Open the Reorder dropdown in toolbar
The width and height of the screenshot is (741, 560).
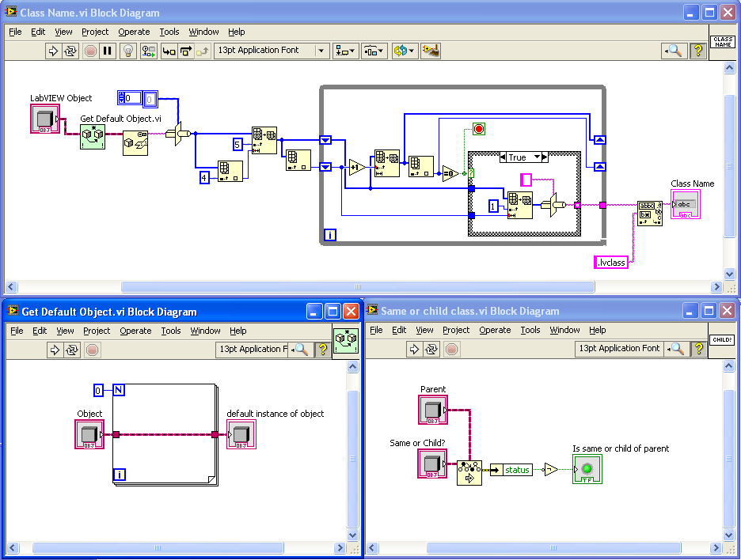pos(404,51)
